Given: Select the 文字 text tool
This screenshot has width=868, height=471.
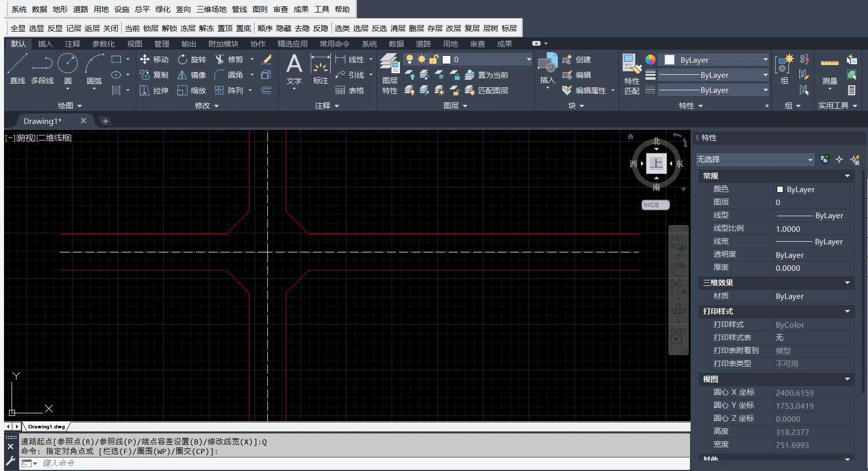Looking at the screenshot, I should [x=294, y=69].
